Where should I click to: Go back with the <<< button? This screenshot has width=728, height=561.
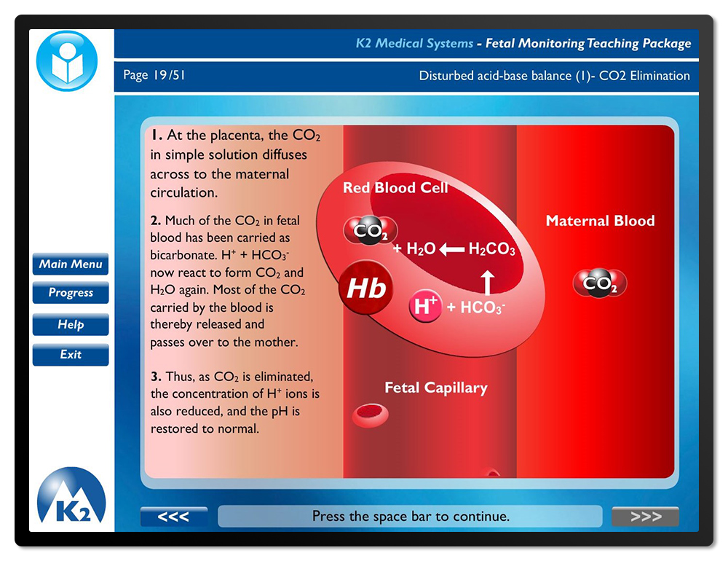pyautogui.click(x=173, y=517)
